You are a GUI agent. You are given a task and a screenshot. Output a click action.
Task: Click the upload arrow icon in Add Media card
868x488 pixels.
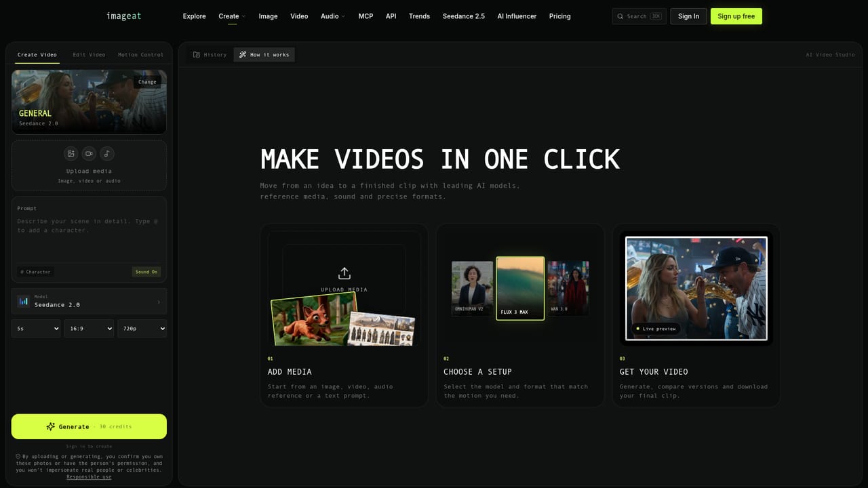click(344, 273)
